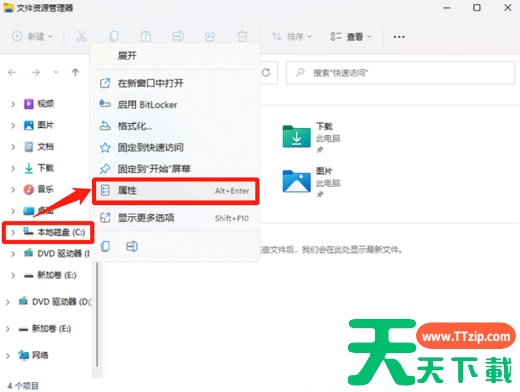Image resolution: width=520 pixels, height=392 pixels.
Task: Click the Refresh icon beside address bar
Action: [x=266, y=72]
